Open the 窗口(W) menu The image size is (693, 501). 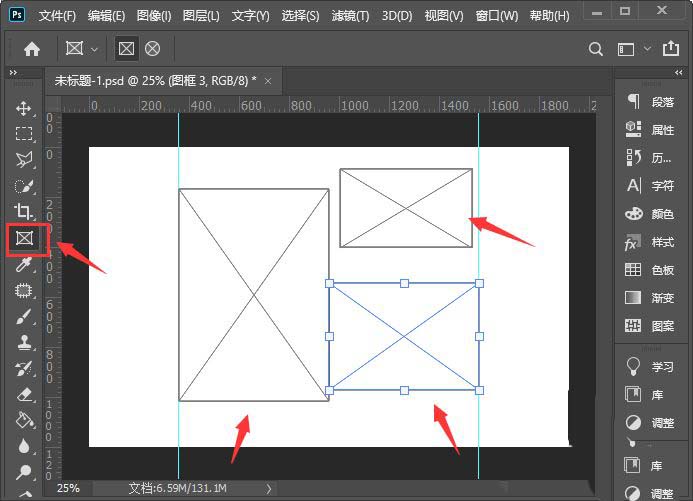(497, 16)
